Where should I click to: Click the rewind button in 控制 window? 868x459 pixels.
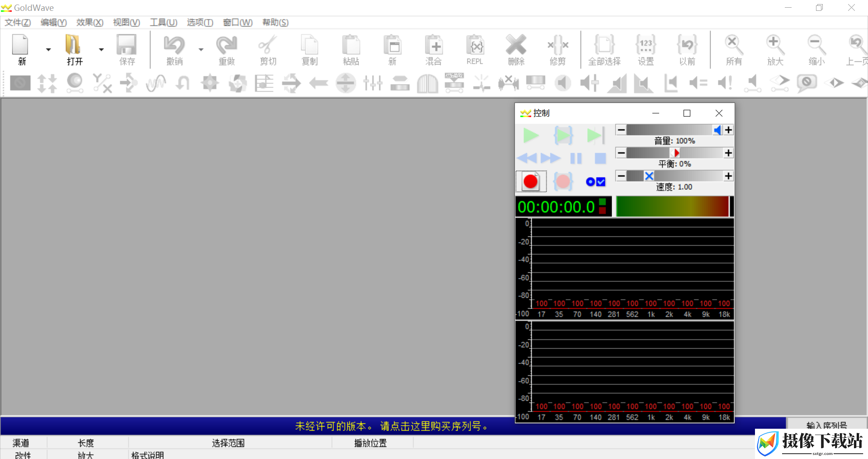pyautogui.click(x=527, y=158)
